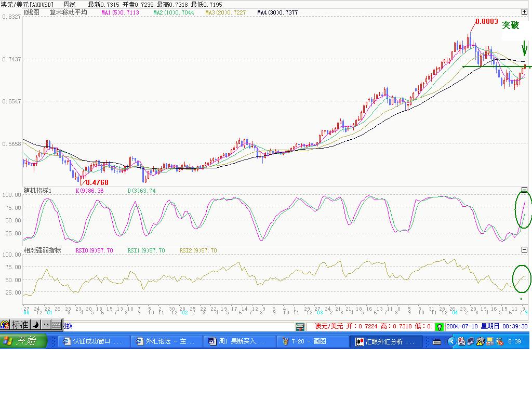Click the RSI0 (9) 57.70 value
Screen dimensions: 532x399
pos(95,250)
